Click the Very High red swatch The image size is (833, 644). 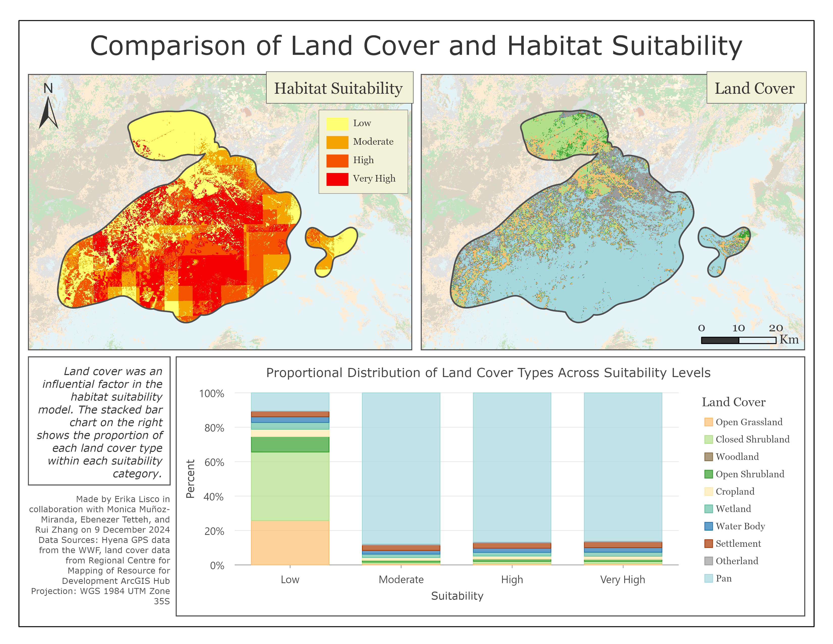click(x=337, y=179)
